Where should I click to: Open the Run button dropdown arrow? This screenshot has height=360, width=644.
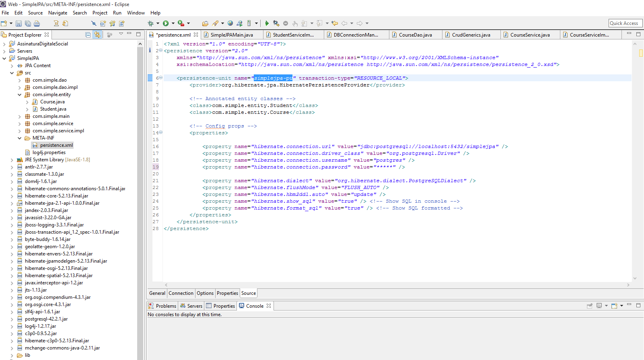[173, 23]
